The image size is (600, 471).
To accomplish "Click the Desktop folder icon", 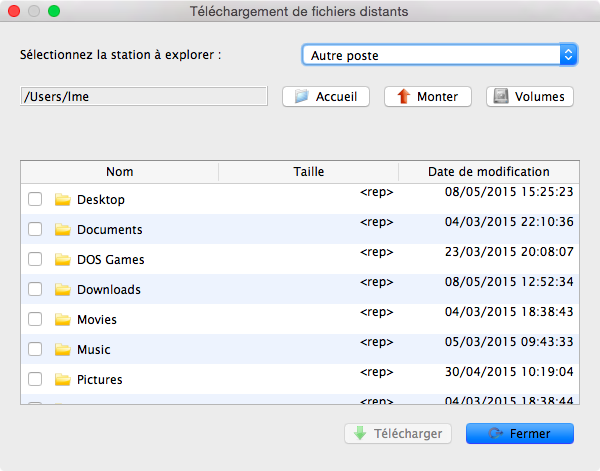I will [x=63, y=200].
